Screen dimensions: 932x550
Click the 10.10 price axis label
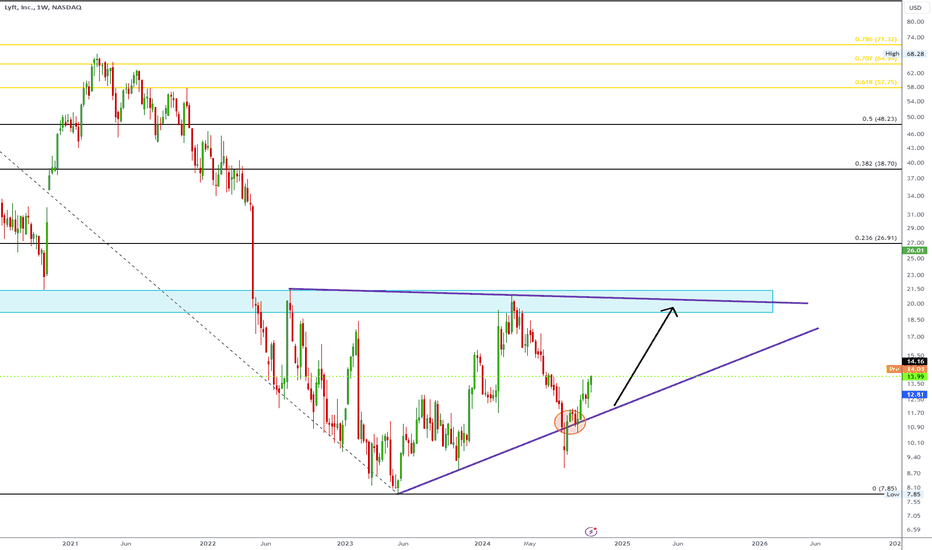coord(915,443)
